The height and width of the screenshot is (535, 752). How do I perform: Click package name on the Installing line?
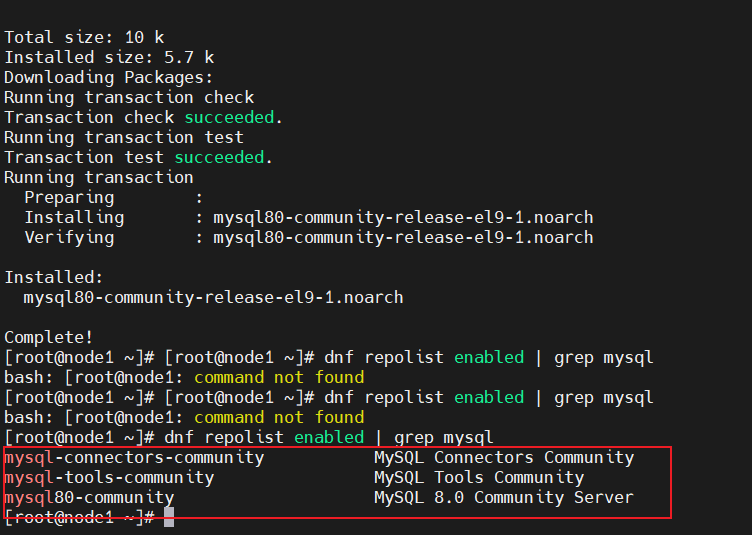[403, 218]
